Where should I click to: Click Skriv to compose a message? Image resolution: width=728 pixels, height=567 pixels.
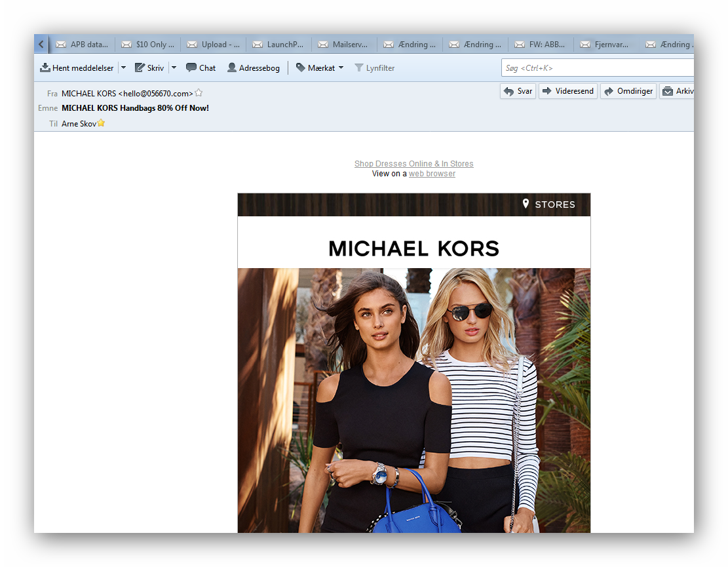point(149,68)
